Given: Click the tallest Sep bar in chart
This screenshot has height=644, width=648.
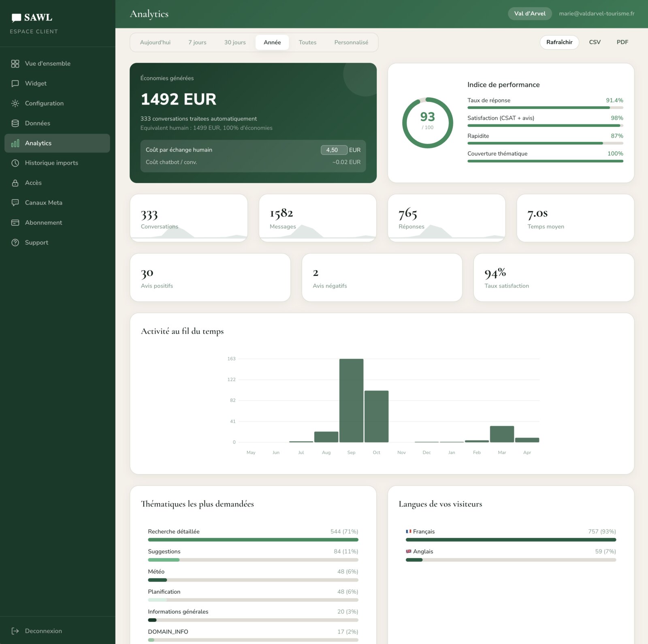Looking at the screenshot, I should coord(351,400).
